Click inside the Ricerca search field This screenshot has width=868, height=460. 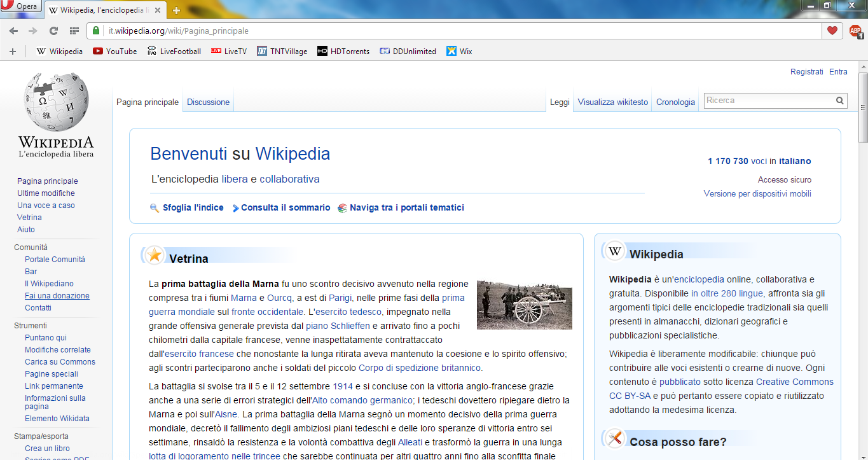click(768, 101)
